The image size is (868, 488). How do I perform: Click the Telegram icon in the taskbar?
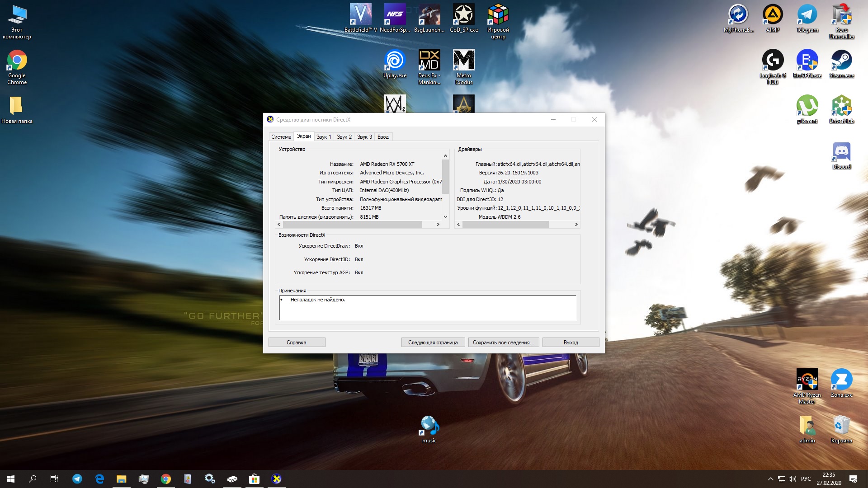(77, 479)
